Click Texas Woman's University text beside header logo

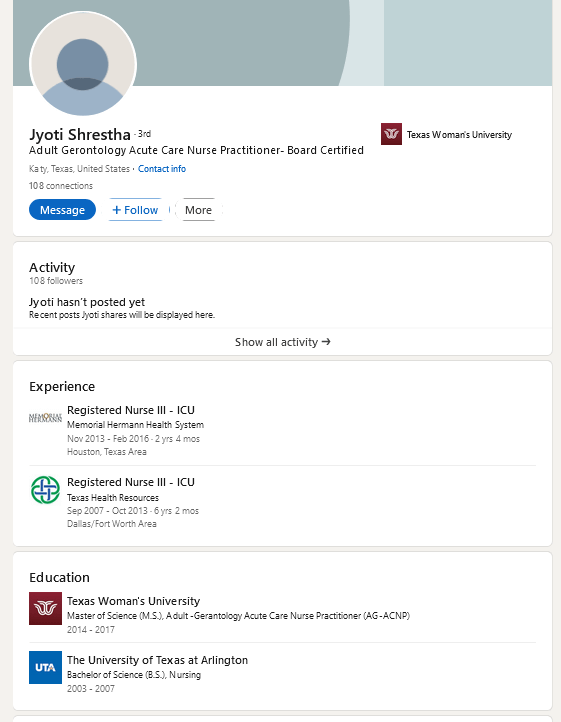tap(459, 135)
